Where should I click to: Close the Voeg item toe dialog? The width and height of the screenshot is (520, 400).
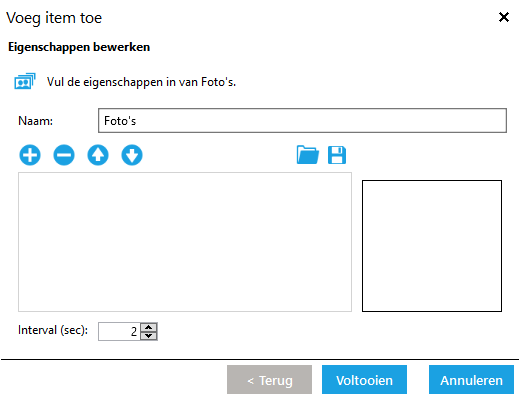[x=504, y=17]
